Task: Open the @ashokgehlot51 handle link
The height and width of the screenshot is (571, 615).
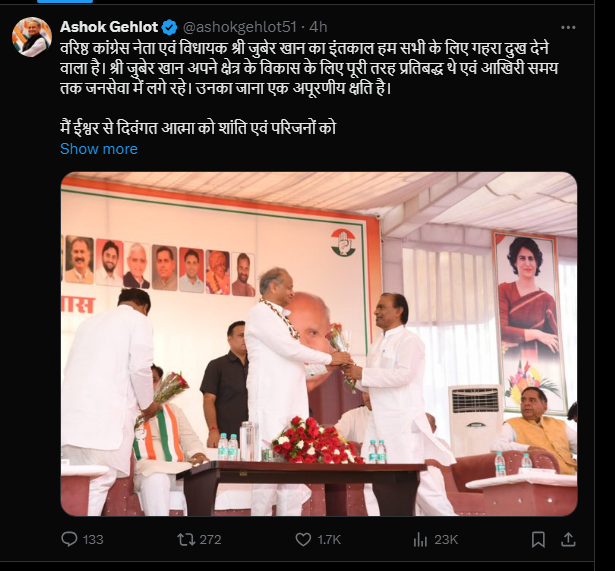Action: pos(240,27)
